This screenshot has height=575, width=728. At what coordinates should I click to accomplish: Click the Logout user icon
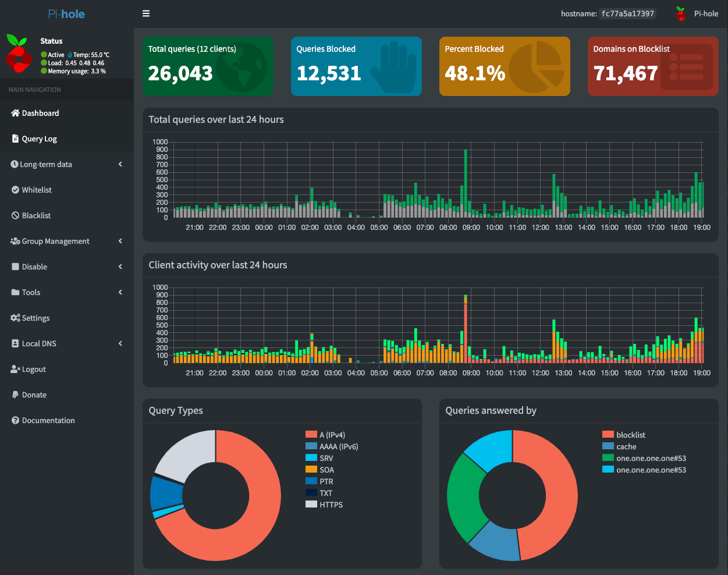point(15,369)
